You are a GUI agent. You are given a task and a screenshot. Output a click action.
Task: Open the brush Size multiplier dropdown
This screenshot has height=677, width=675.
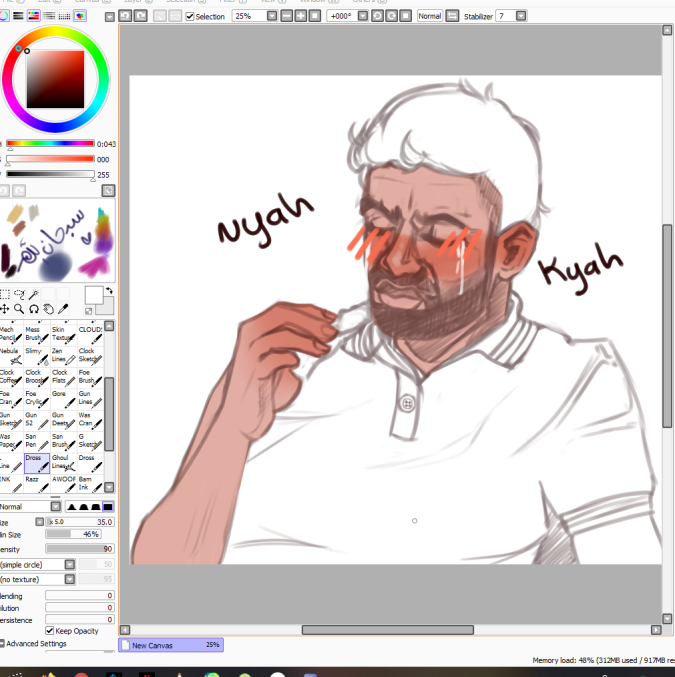39,522
